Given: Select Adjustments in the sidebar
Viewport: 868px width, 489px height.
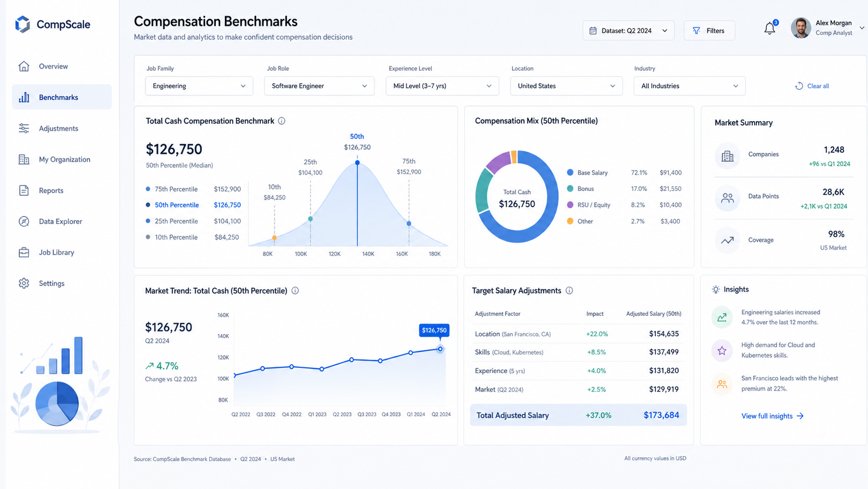Looking at the screenshot, I should click(x=62, y=128).
